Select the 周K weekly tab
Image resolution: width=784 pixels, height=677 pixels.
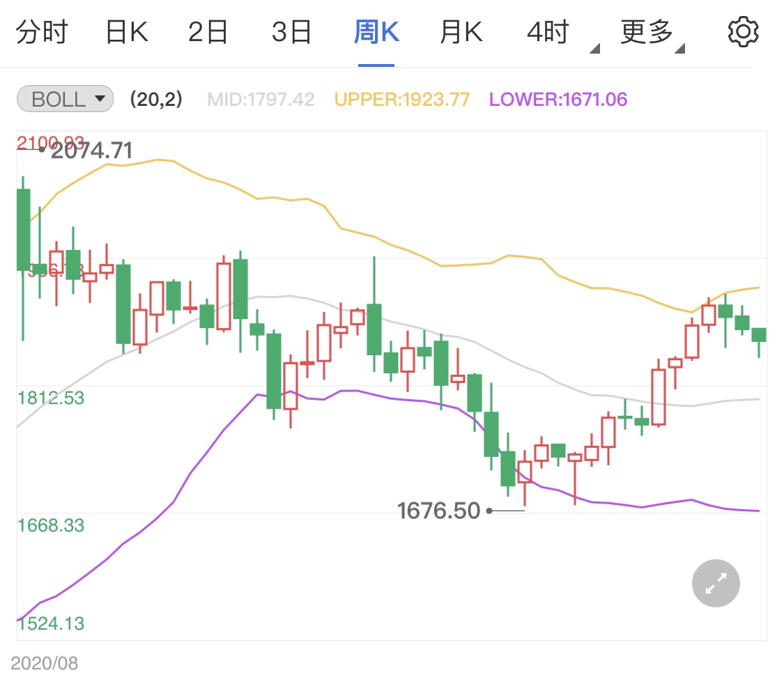(x=376, y=32)
